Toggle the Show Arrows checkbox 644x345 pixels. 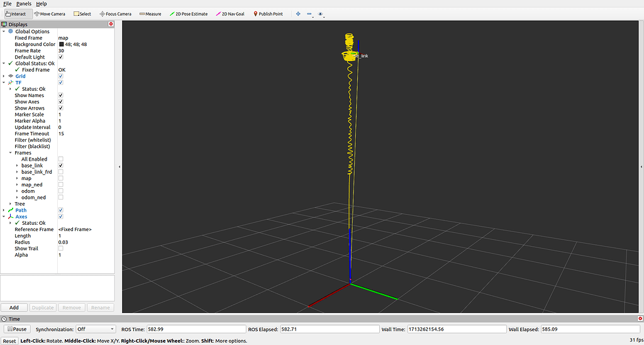pyautogui.click(x=61, y=108)
